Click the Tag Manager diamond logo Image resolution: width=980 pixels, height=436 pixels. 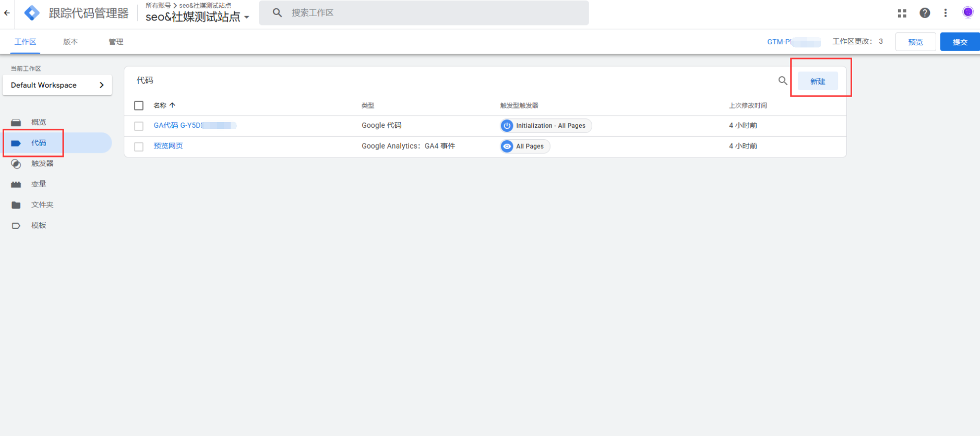(32, 13)
